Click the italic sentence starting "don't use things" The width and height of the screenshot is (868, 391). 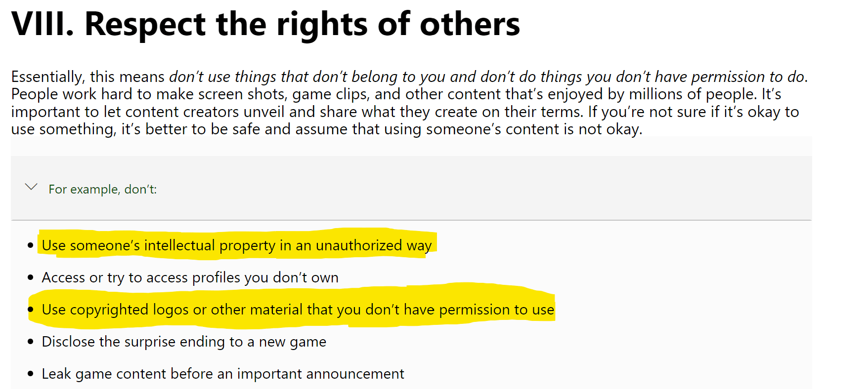(x=488, y=77)
